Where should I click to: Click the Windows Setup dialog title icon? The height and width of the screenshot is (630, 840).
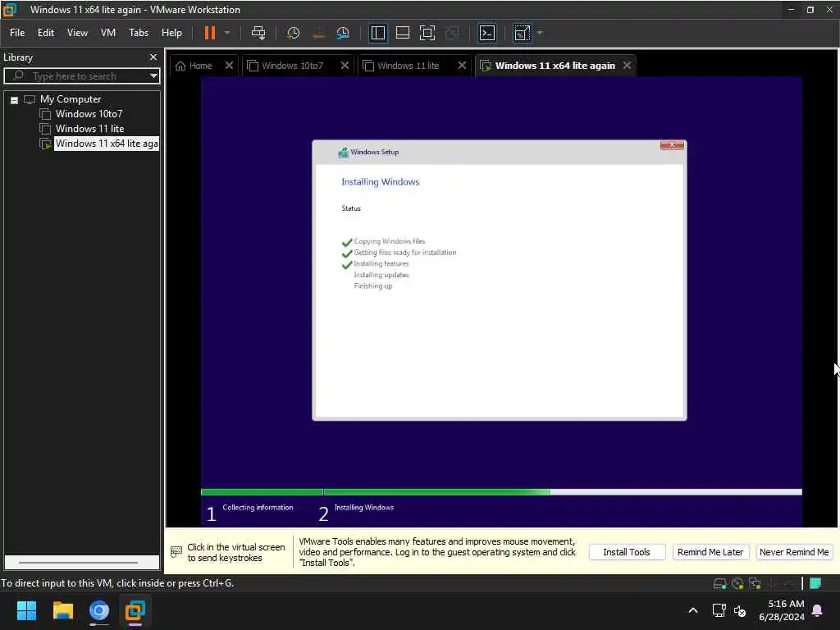pyautogui.click(x=344, y=153)
